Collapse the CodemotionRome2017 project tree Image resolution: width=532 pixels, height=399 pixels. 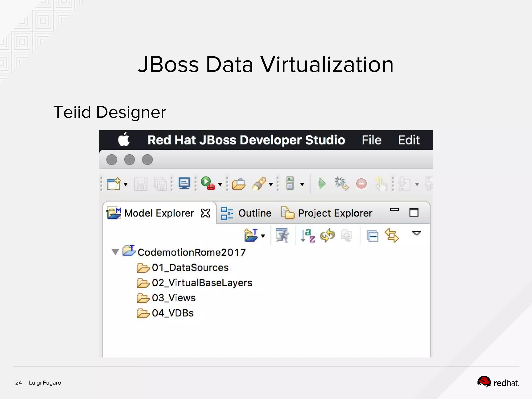point(115,252)
